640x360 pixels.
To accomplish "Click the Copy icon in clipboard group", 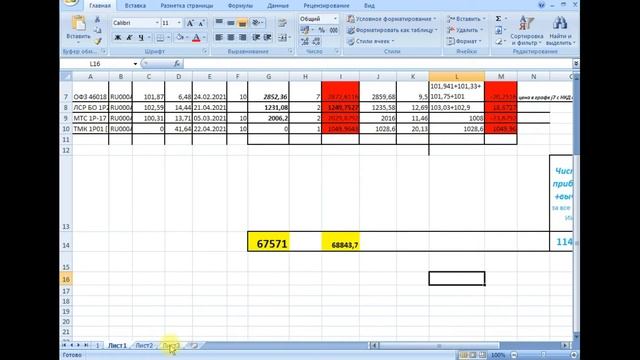I will click(x=97, y=30).
